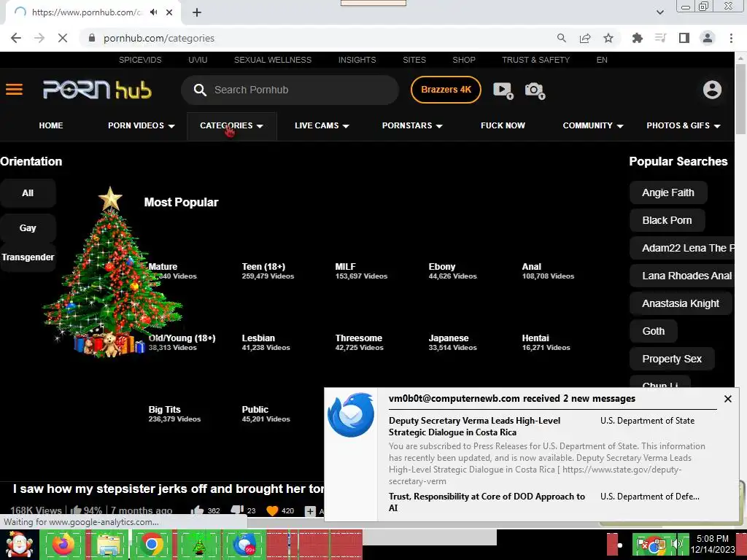Click the page vertical scrollbar thumb

coord(740,98)
